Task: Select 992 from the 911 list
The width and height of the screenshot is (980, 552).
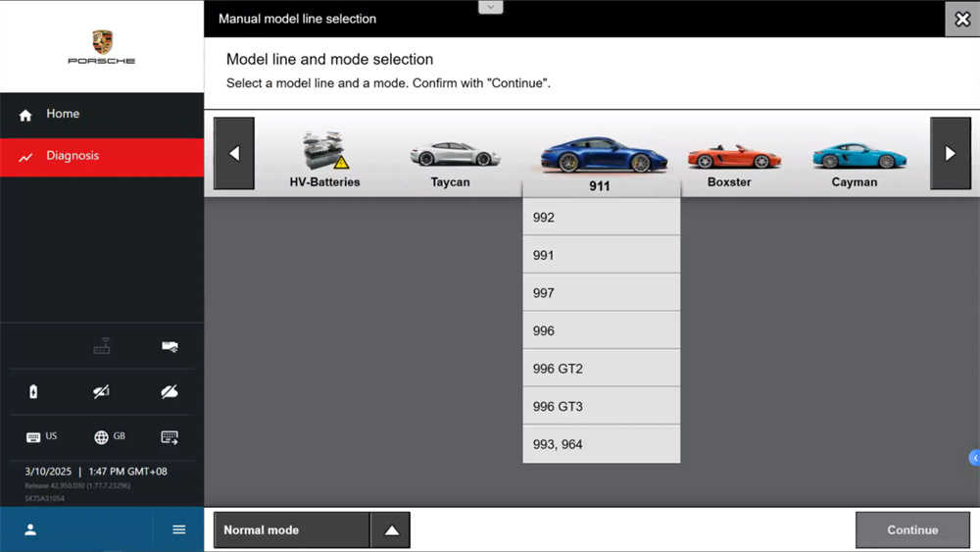Action: tap(601, 218)
